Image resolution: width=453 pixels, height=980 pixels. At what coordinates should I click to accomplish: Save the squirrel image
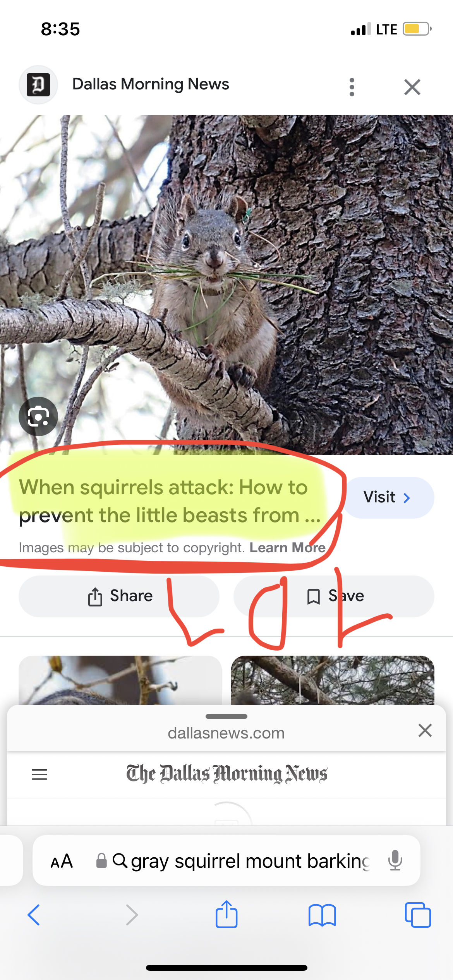334,596
